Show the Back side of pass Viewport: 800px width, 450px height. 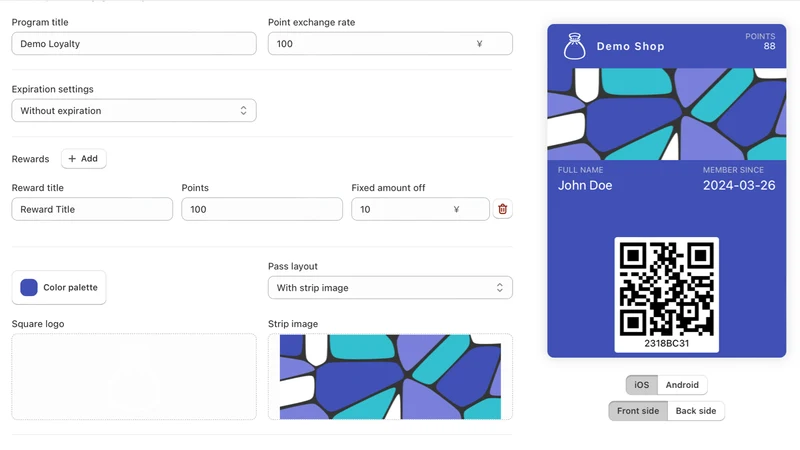point(696,411)
